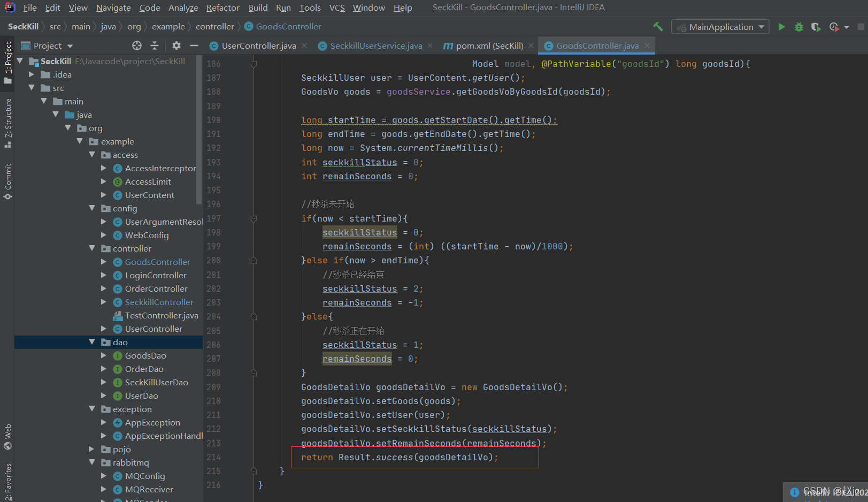Select the GoodsController class in the tree
This screenshot has height=502, width=868.
[x=157, y=262]
